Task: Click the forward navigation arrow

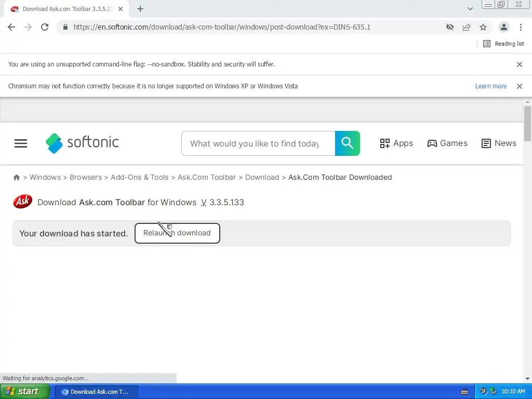Action: click(28, 27)
